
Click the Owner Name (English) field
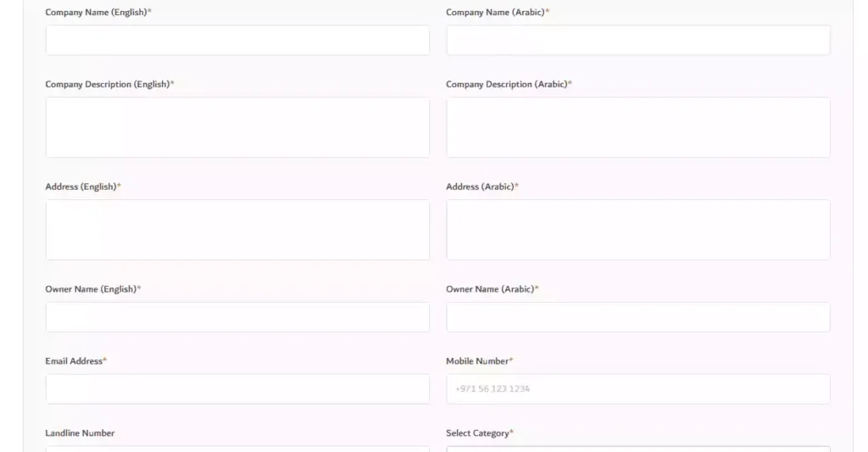(237, 317)
